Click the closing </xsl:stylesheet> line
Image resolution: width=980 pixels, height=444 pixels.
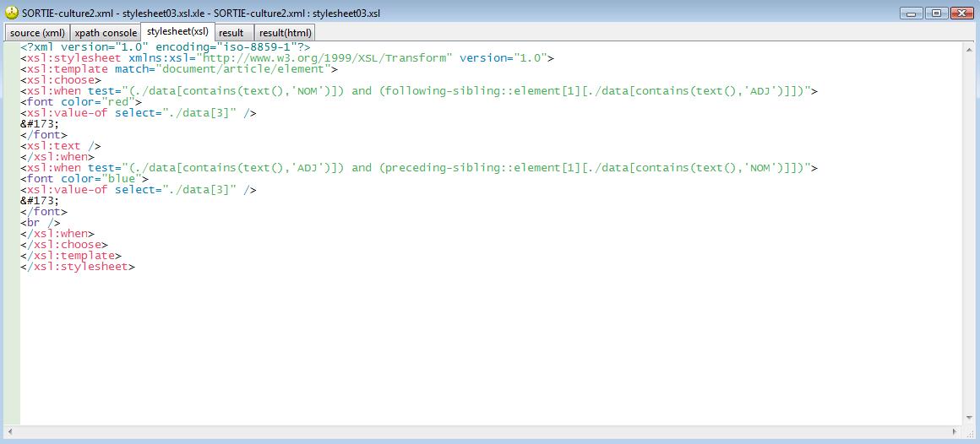click(x=78, y=267)
